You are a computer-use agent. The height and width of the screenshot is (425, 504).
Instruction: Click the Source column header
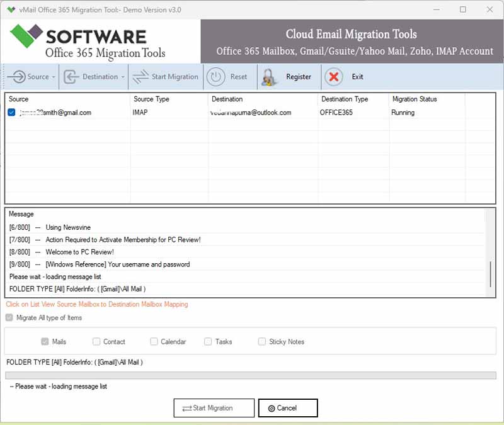pyautogui.click(x=18, y=99)
